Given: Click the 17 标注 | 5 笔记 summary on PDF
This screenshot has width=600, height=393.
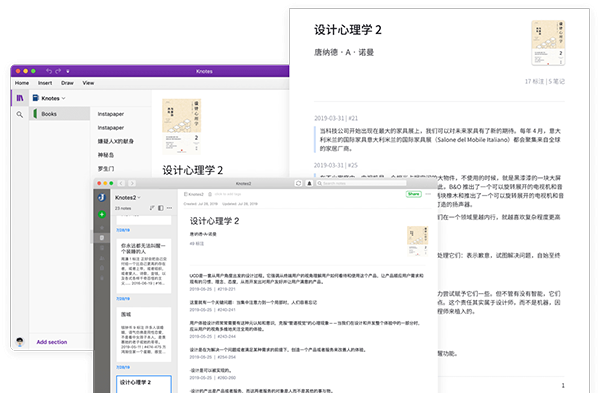Looking at the screenshot, I should pos(545,82).
